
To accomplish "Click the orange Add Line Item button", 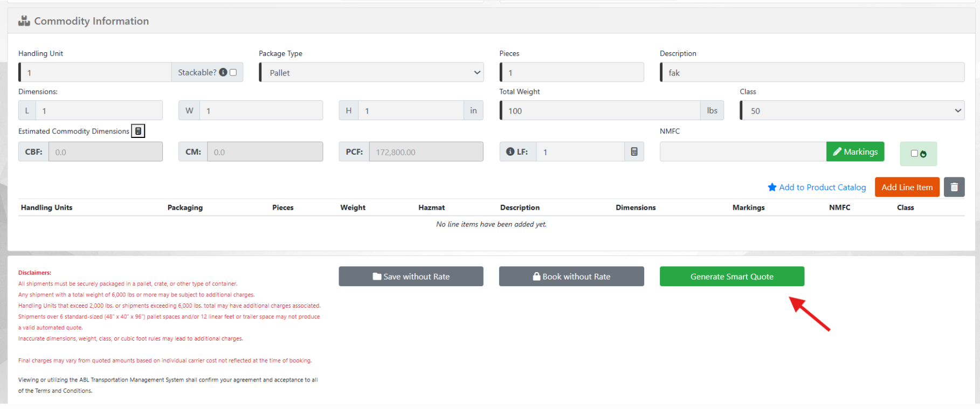I will click(x=907, y=187).
